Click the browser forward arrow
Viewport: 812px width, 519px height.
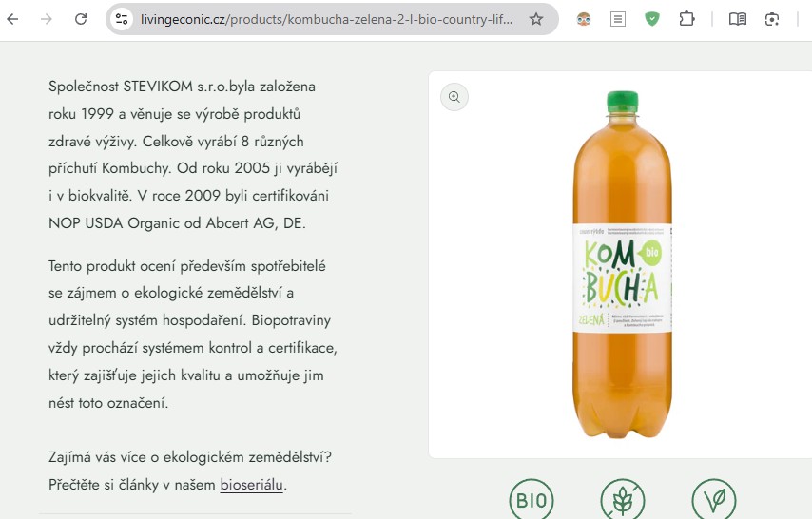tap(47, 19)
